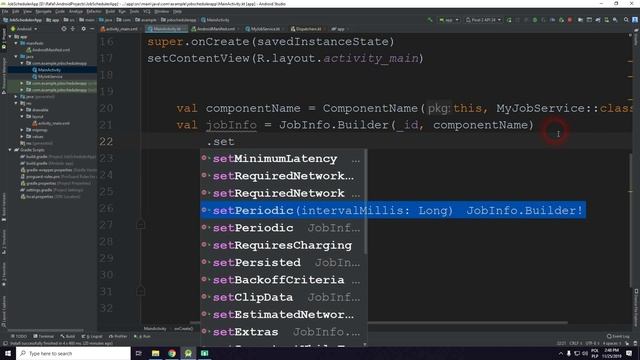Hide the Project panel with minus icon
This screenshot has width=640, height=360.
tap(92, 29)
